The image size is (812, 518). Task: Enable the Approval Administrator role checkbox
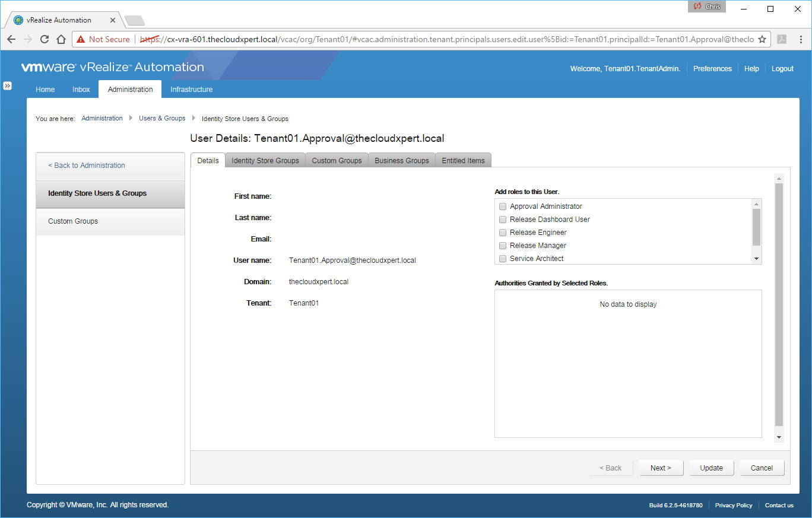[x=503, y=206]
